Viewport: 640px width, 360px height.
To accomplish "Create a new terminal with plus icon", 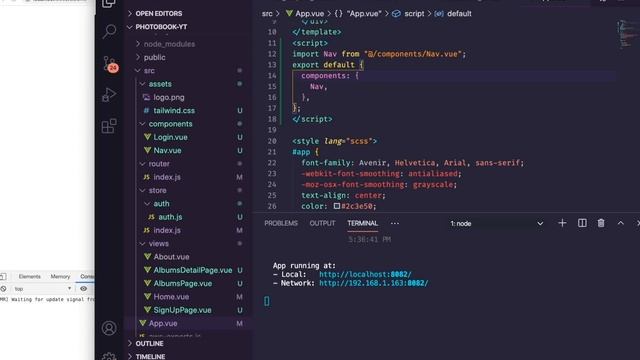I will tap(562, 223).
